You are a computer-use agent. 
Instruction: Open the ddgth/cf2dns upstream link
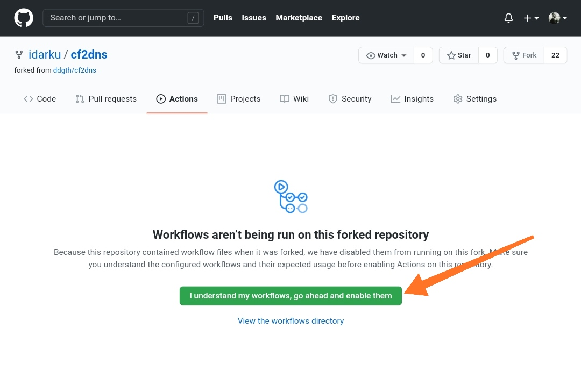coord(74,70)
